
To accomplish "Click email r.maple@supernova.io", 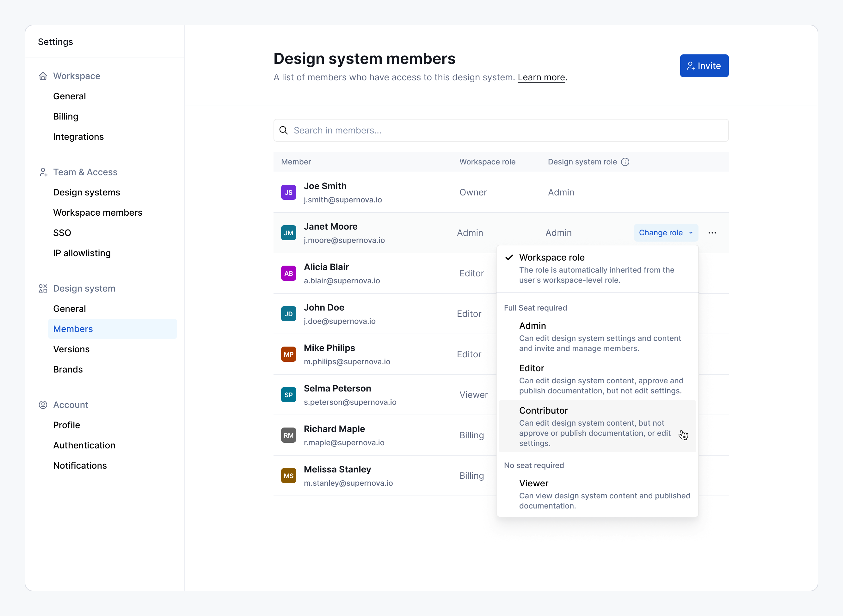I will pos(344,443).
